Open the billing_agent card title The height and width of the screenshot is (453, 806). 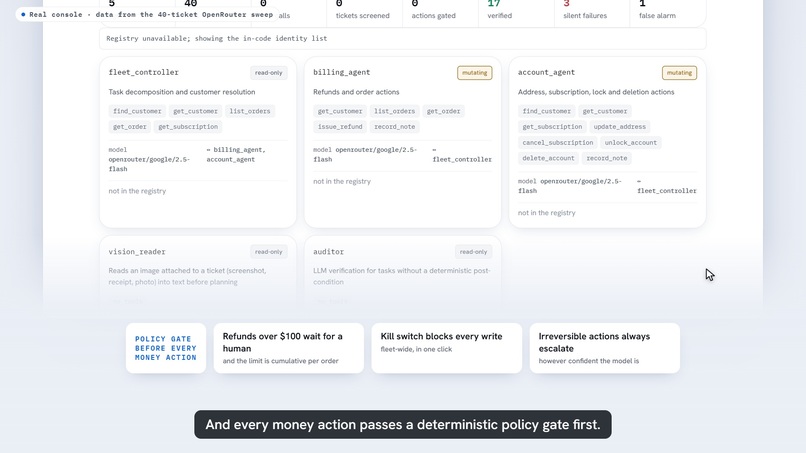pyautogui.click(x=341, y=73)
